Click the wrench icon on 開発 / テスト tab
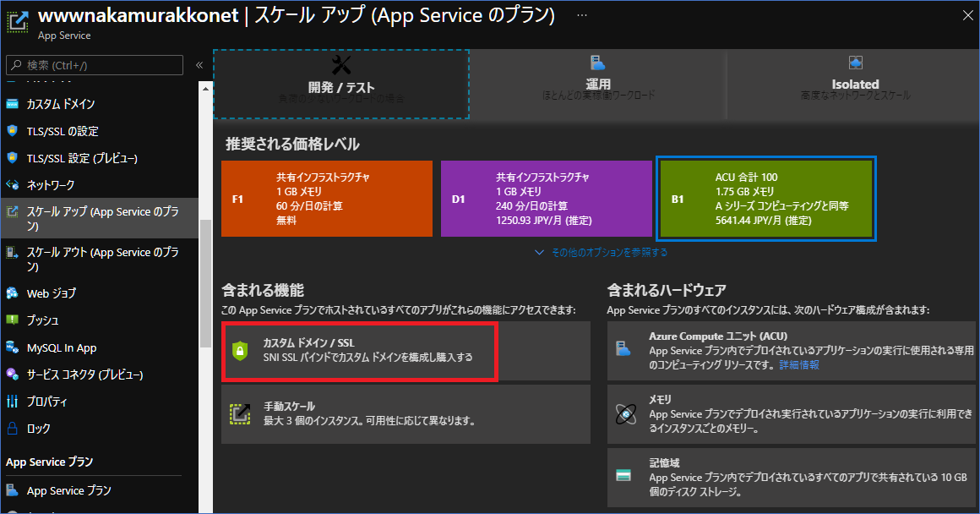Screen dimensions: 980x514 click(x=341, y=64)
